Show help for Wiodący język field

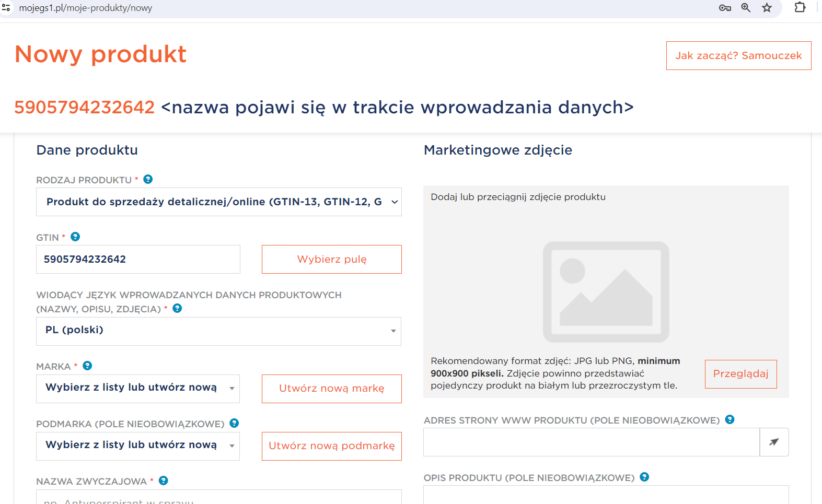click(x=177, y=308)
